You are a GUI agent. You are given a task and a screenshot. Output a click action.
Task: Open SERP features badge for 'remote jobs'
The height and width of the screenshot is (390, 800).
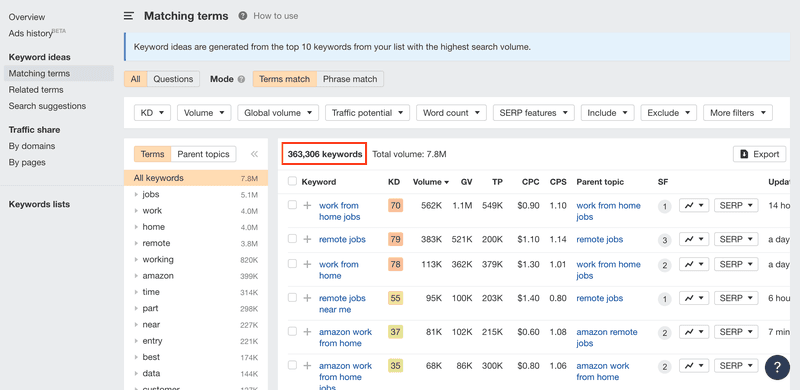point(664,240)
